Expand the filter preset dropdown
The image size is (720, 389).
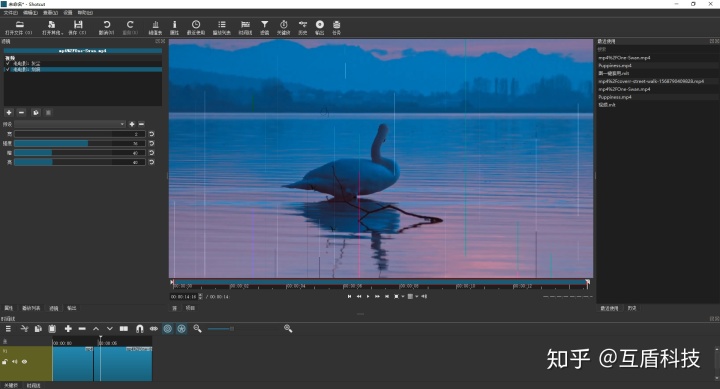tap(70, 124)
